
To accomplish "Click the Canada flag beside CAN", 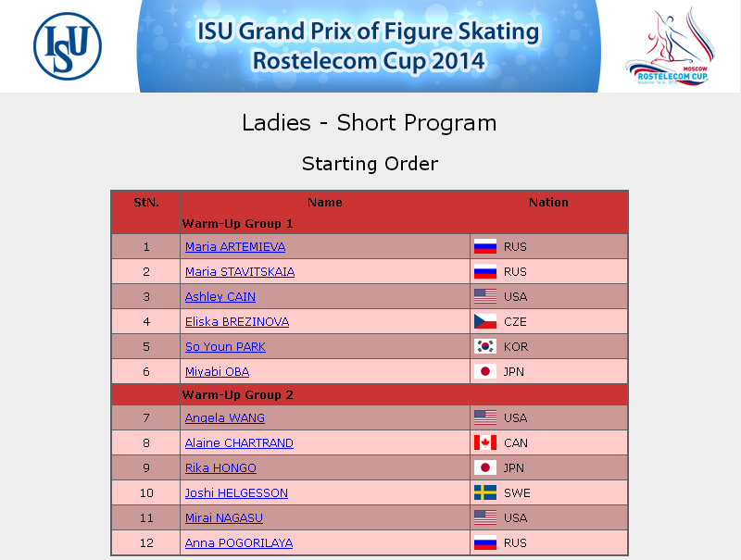I will click(484, 442).
